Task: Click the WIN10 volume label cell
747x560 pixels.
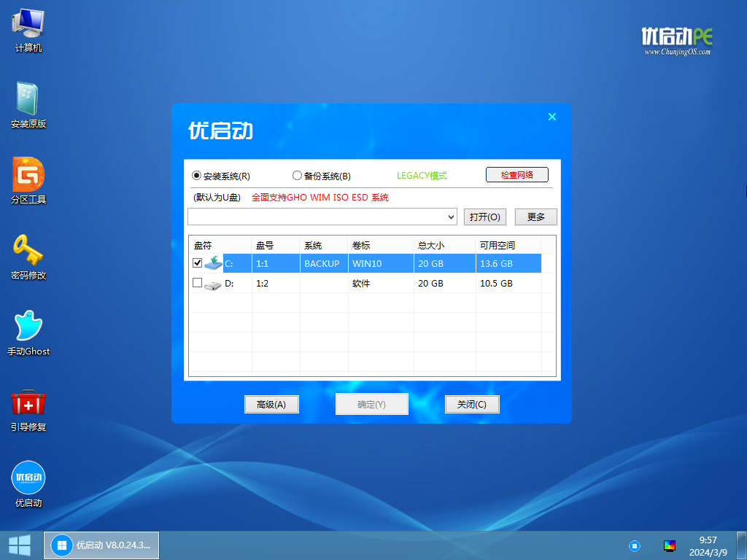Action: 381,263
